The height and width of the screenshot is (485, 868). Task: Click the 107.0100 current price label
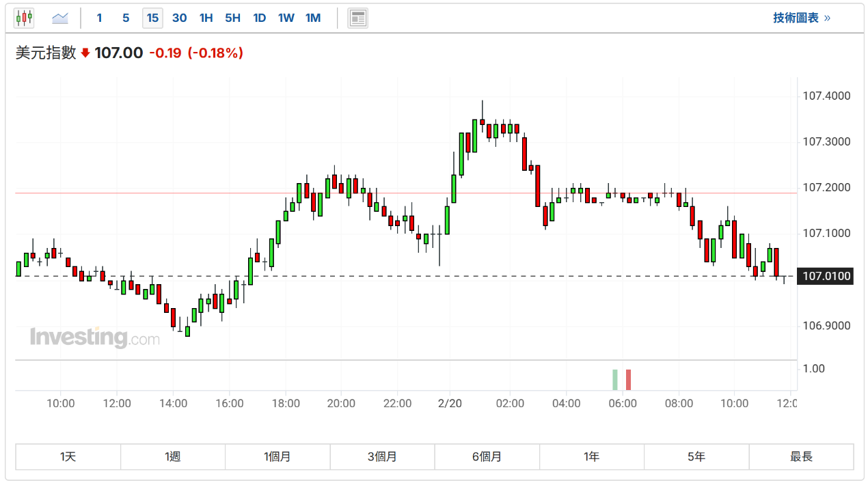pyautogui.click(x=826, y=277)
